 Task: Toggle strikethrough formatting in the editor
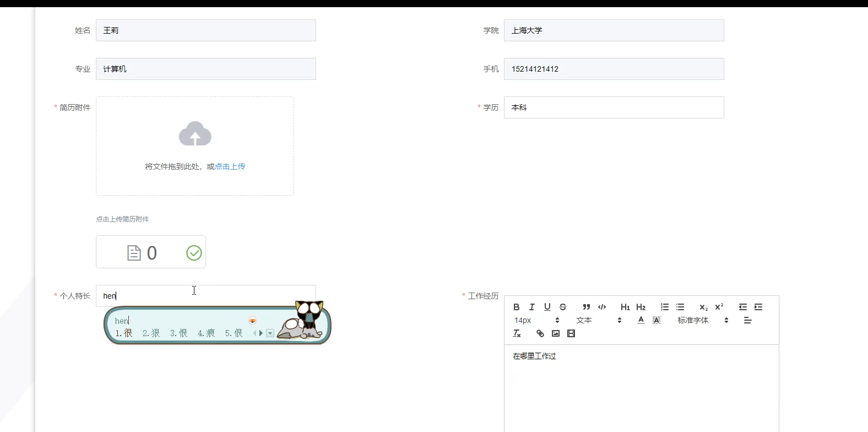[x=563, y=307]
